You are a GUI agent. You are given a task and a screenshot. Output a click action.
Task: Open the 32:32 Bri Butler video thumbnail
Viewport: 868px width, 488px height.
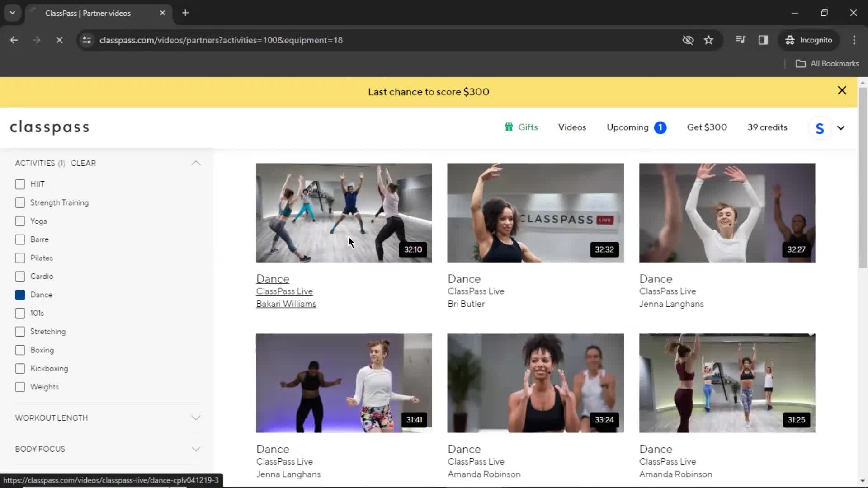click(535, 213)
